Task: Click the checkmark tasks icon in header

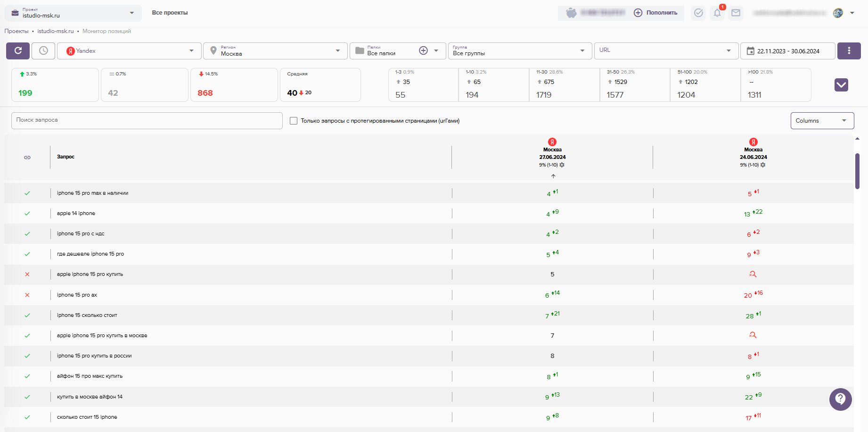Action: (x=698, y=13)
